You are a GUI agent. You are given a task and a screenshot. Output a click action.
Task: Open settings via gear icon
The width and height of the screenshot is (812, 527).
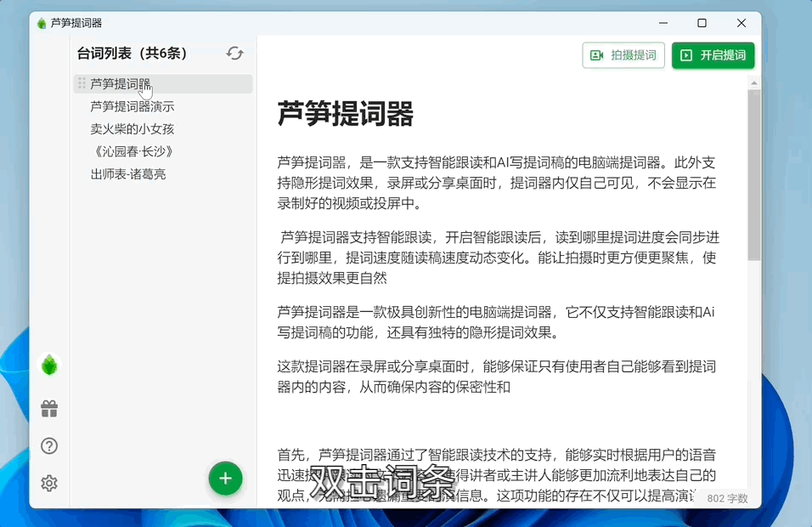[x=49, y=483]
